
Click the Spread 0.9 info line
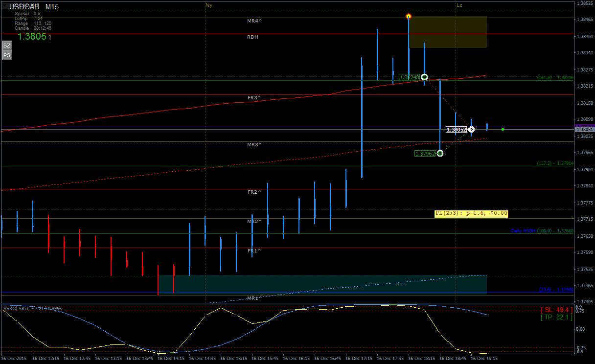27,14
